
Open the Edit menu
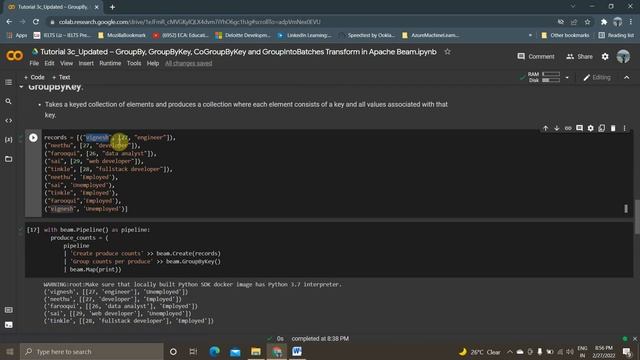click(x=49, y=63)
